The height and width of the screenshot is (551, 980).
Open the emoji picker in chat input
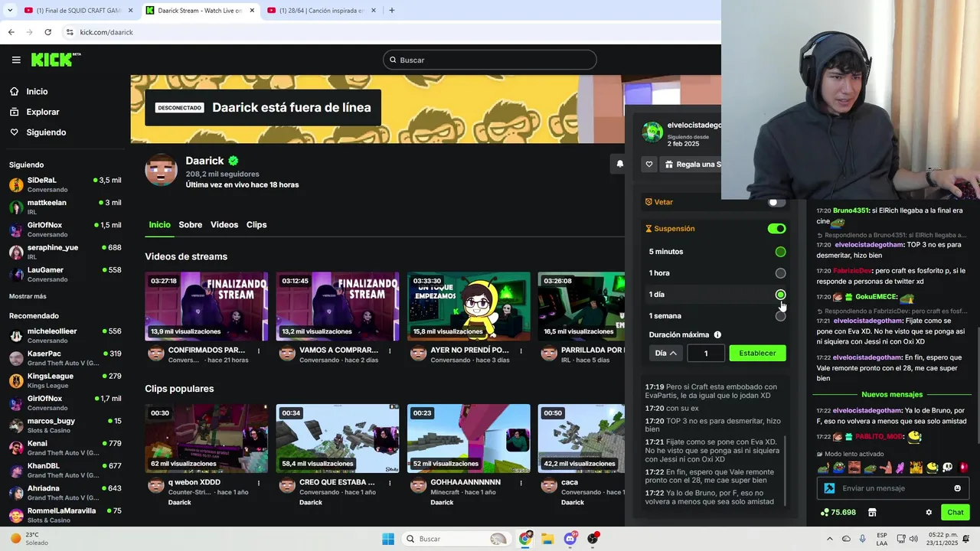point(957,488)
